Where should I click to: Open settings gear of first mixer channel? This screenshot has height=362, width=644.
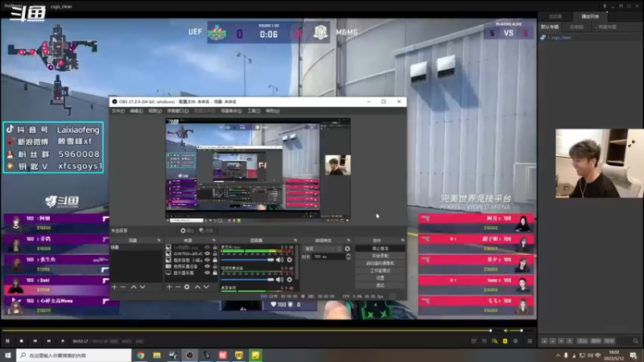coord(290,260)
